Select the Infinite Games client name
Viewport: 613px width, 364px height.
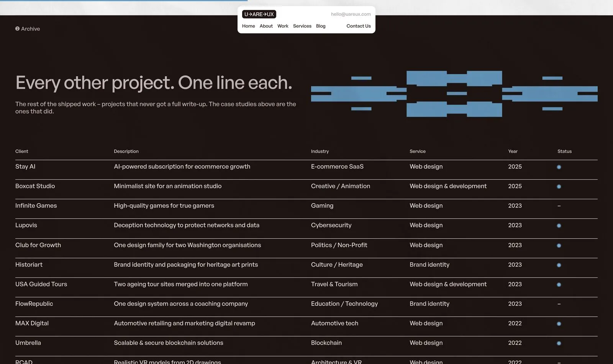[x=36, y=206]
